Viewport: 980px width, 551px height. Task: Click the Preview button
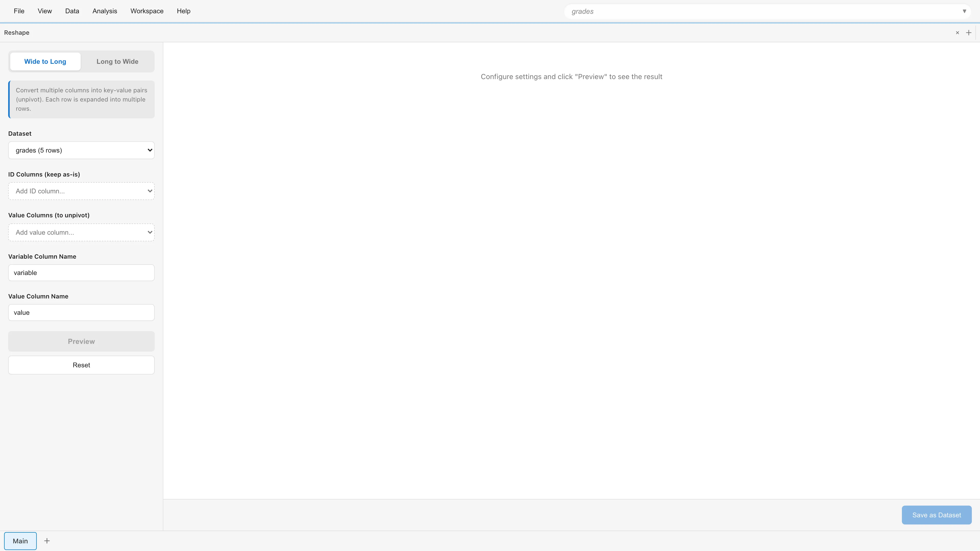pyautogui.click(x=81, y=341)
